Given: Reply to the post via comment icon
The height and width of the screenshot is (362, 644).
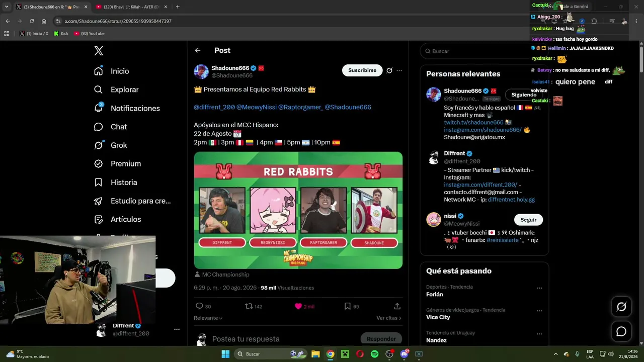Looking at the screenshot, I should 199,306.
